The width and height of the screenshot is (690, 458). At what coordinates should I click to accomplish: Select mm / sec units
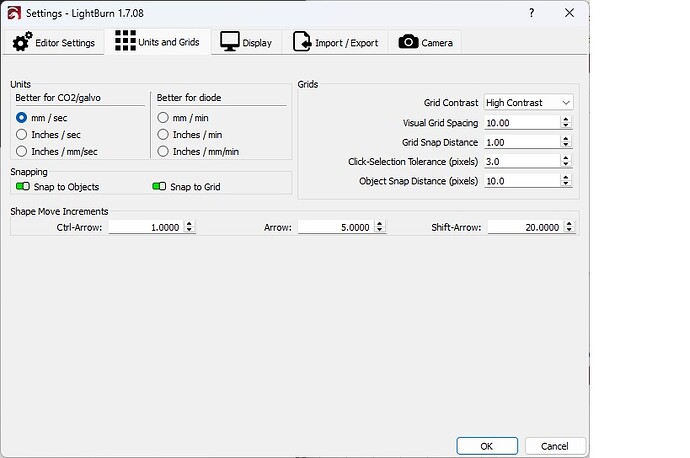tap(22, 118)
